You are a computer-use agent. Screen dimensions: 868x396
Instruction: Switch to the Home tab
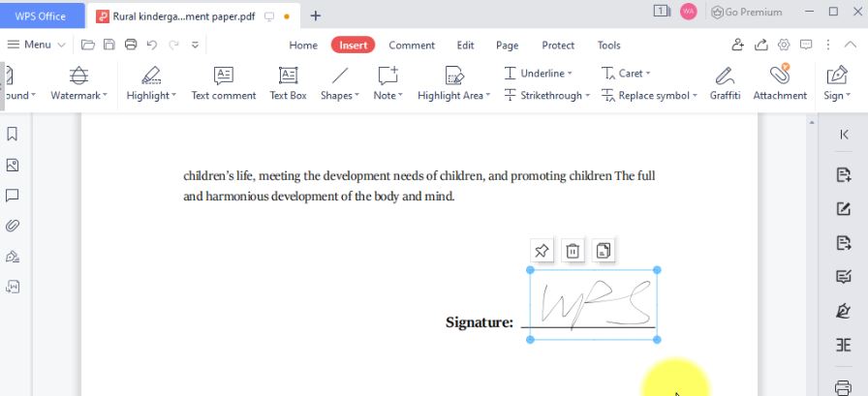click(x=303, y=46)
